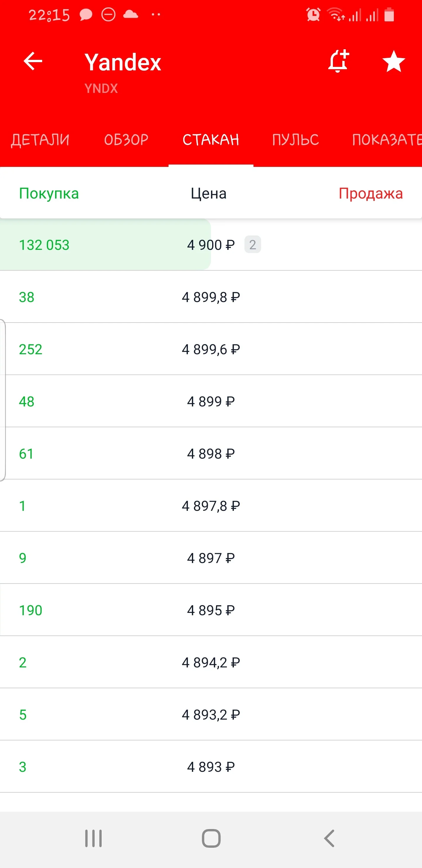Select the 4 899,8 ₽ price level
The width and height of the screenshot is (422, 868).
coord(211,297)
